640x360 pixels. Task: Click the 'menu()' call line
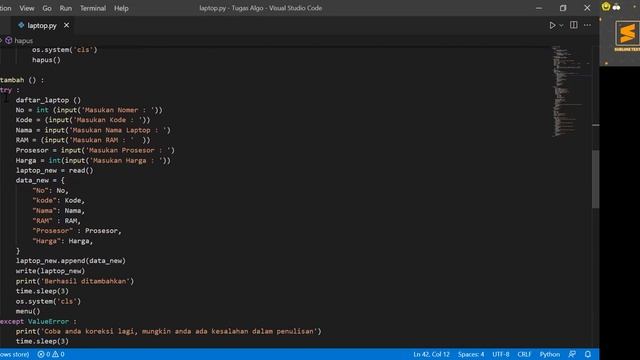click(x=28, y=311)
